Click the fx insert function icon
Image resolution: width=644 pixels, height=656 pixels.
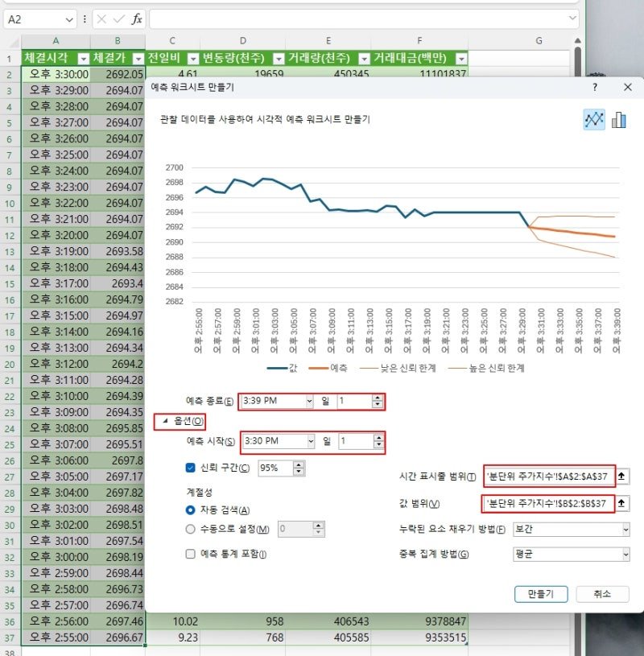pyautogui.click(x=136, y=19)
